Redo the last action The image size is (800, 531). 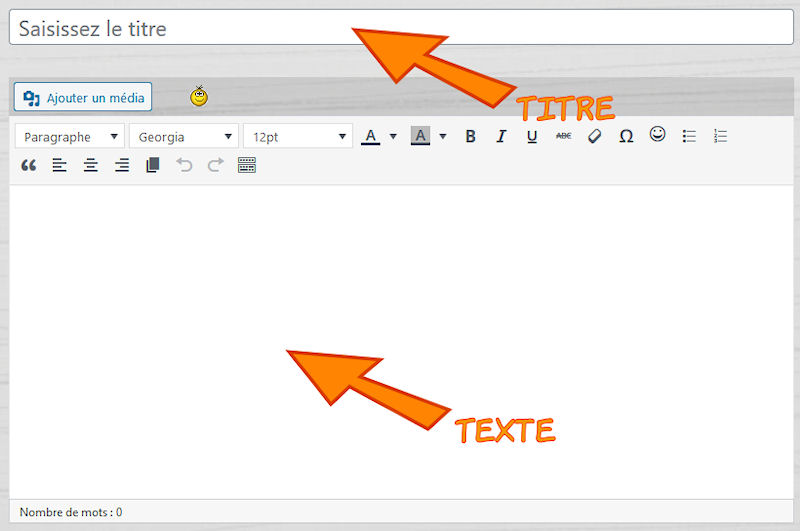[x=215, y=165]
